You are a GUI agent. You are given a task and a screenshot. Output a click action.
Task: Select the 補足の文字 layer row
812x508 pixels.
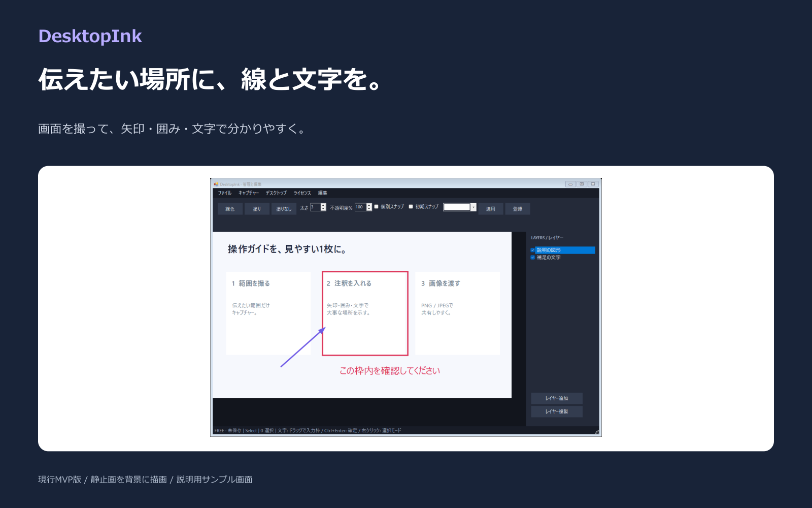click(565, 258)
